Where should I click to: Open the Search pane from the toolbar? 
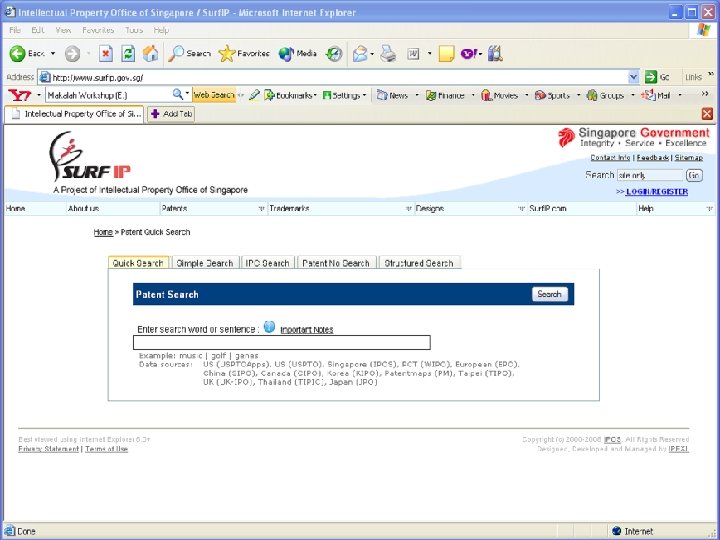click(x=189, y=54)
